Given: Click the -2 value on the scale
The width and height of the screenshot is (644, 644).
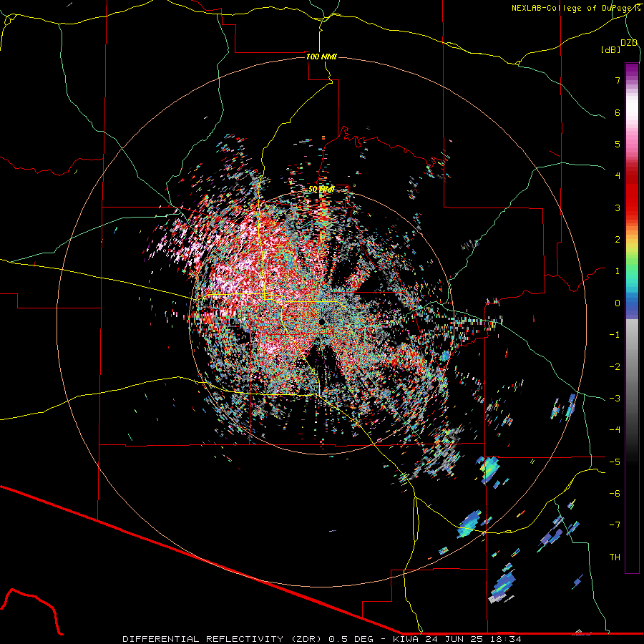Looking at the screenshot, I should pos(615,366).
